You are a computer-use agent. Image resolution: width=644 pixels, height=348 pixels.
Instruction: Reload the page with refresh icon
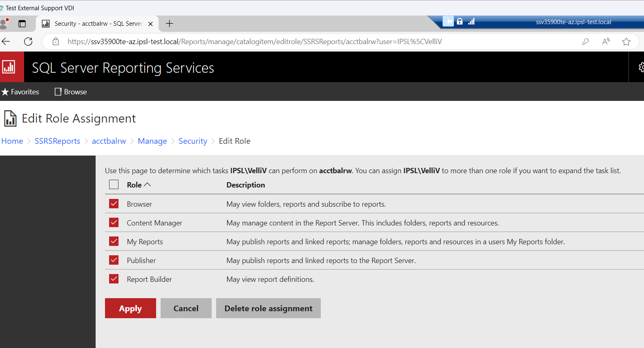tap(28, 41)
